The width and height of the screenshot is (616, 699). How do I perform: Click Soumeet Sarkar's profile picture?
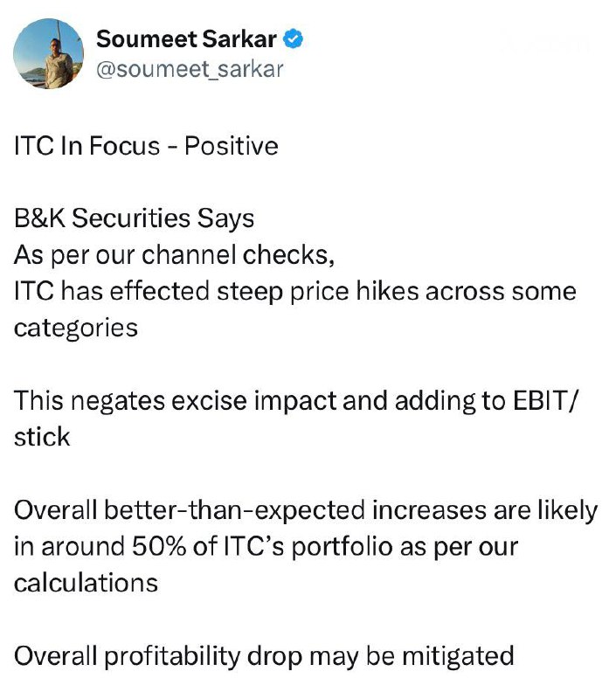click(47, 52)
